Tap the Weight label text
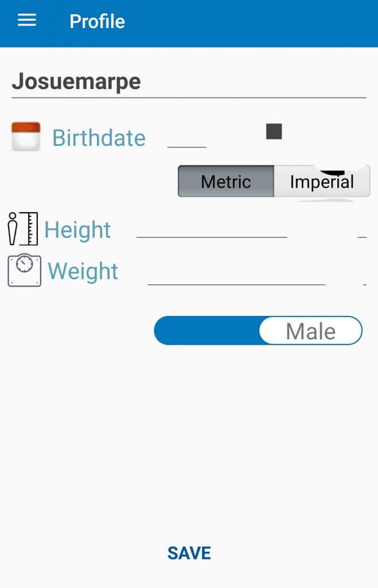Viewport: 378px width, 588px height. 83,271
